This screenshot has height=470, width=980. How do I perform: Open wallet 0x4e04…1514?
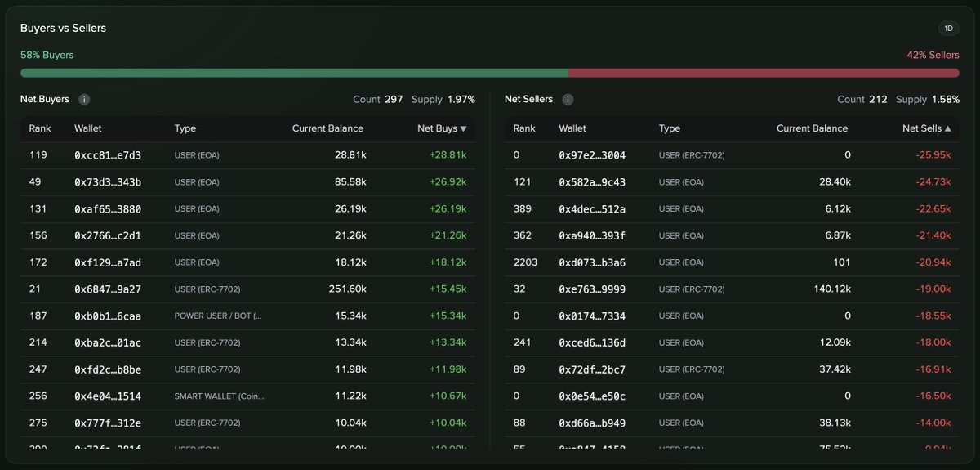click(x=108, y=396)
